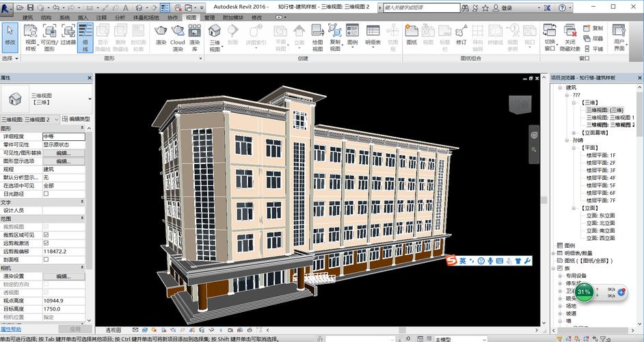The width and height of the screenshot is (644, 342).
Task: Expand the 【立面幕墙】 tree node
Action: (x=574, y=133)
